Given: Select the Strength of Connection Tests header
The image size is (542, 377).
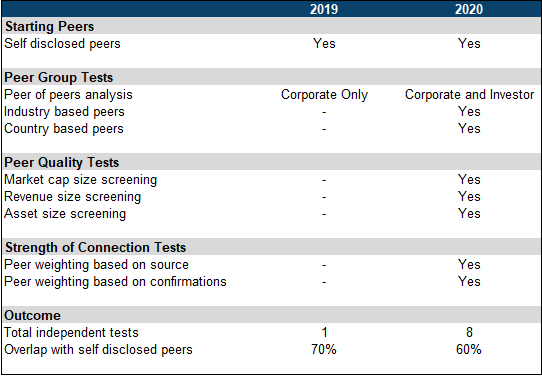Looking at the screenshot, I should pos(95,247).
